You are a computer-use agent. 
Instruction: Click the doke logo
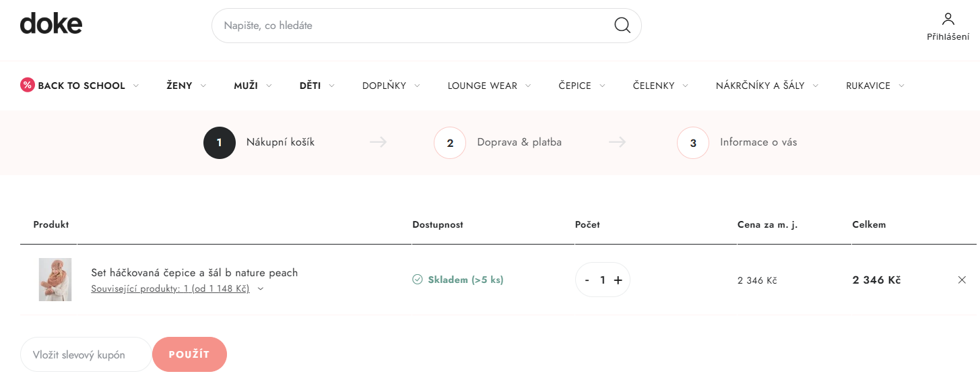(51, 24)
